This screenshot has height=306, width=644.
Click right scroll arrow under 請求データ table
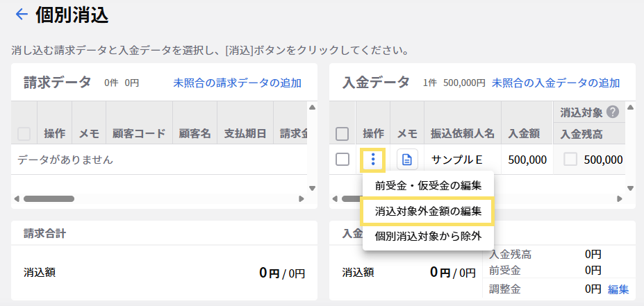click(302, 198)
